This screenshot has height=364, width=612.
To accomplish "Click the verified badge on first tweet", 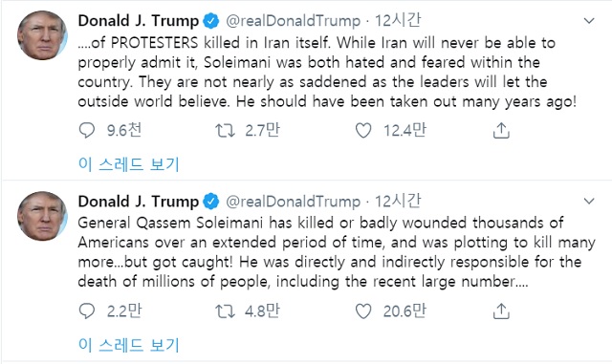I will tap(211, 21).
